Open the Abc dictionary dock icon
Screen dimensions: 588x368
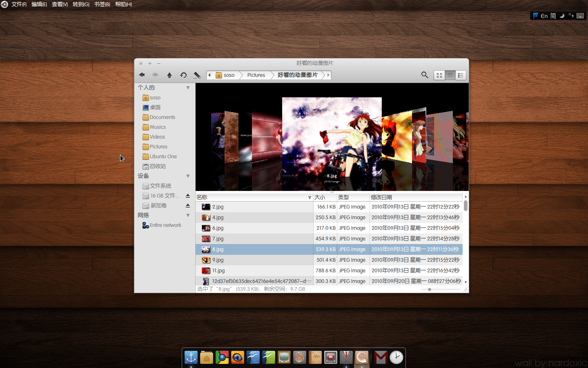pyautogui.click(x=315, y=357)
